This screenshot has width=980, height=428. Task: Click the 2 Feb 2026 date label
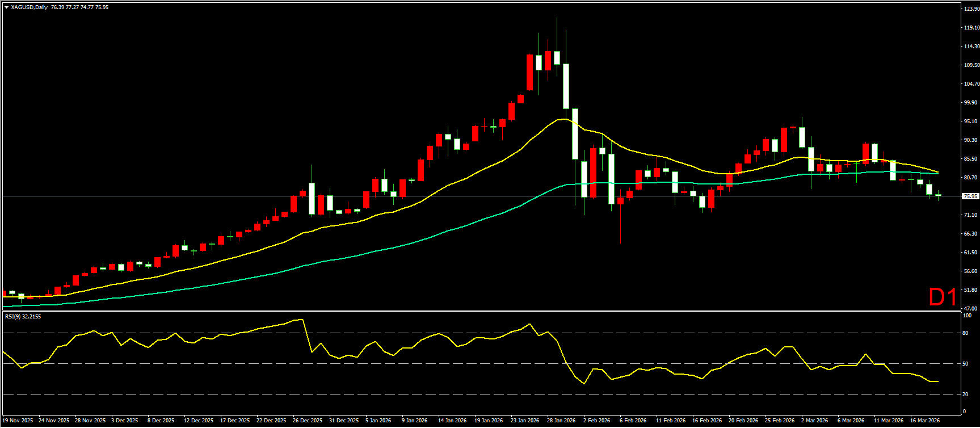click(597, 421)
